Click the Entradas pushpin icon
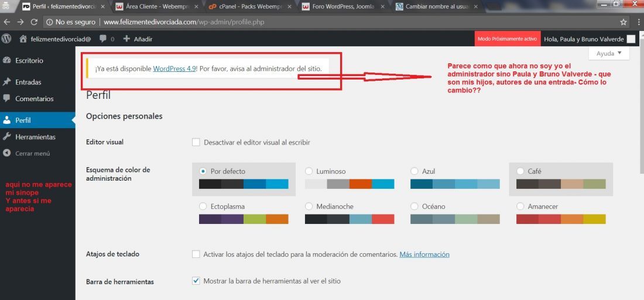 point(6,82)
